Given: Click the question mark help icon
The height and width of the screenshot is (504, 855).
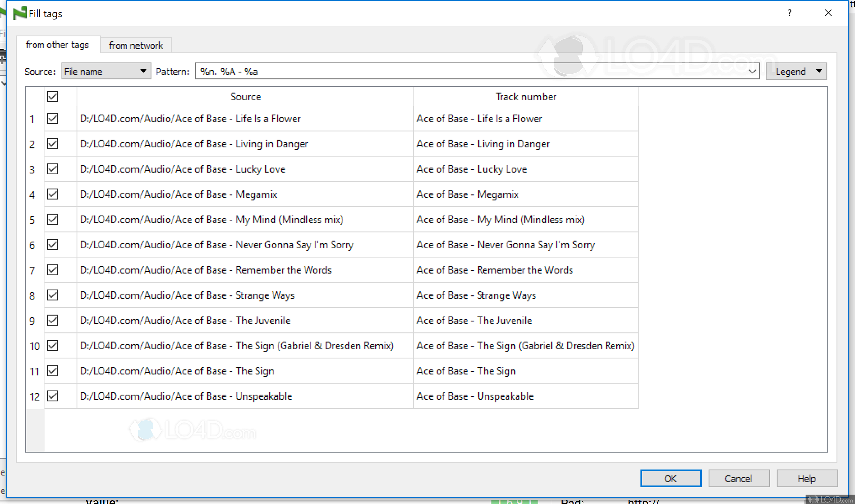Looking at the screenshot, I should pyautogui.click(x=789, y=13).
